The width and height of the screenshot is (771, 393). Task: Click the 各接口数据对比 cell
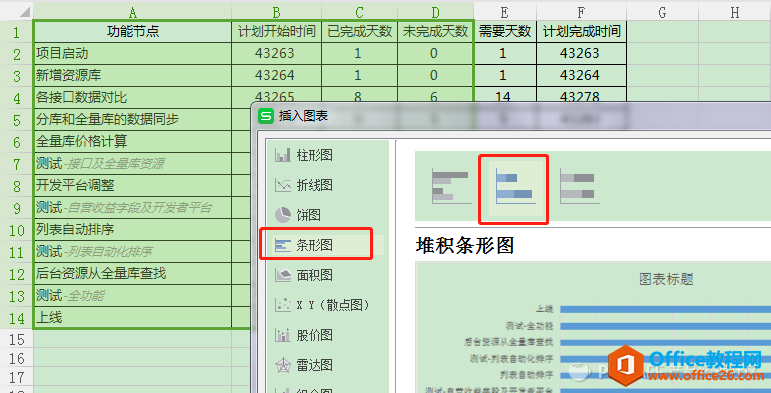[133, 97]
